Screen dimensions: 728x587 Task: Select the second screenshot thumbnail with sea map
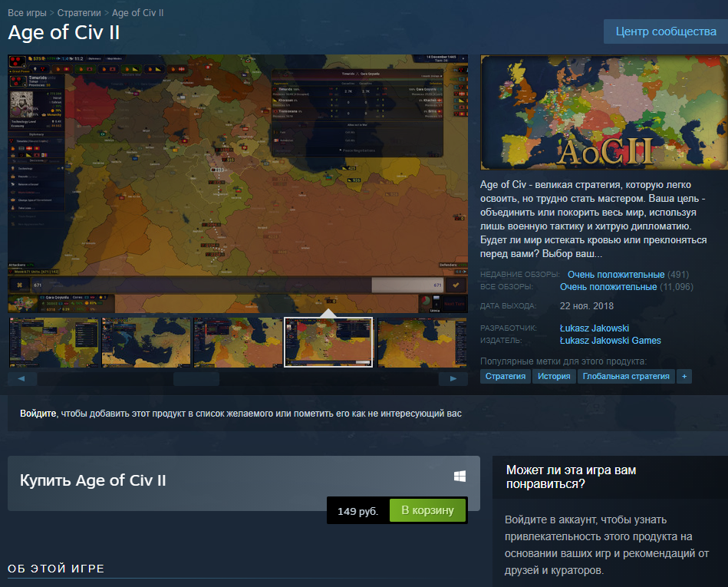point(147,342)
